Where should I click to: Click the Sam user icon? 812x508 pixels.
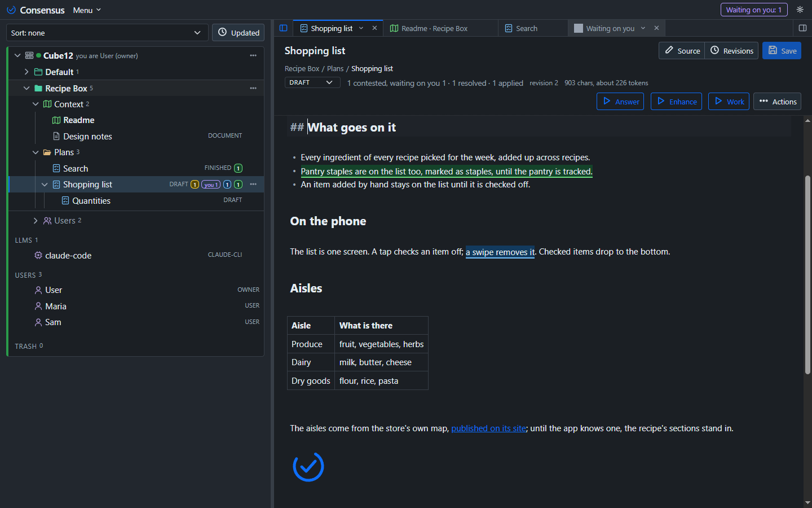coord(38,322)
